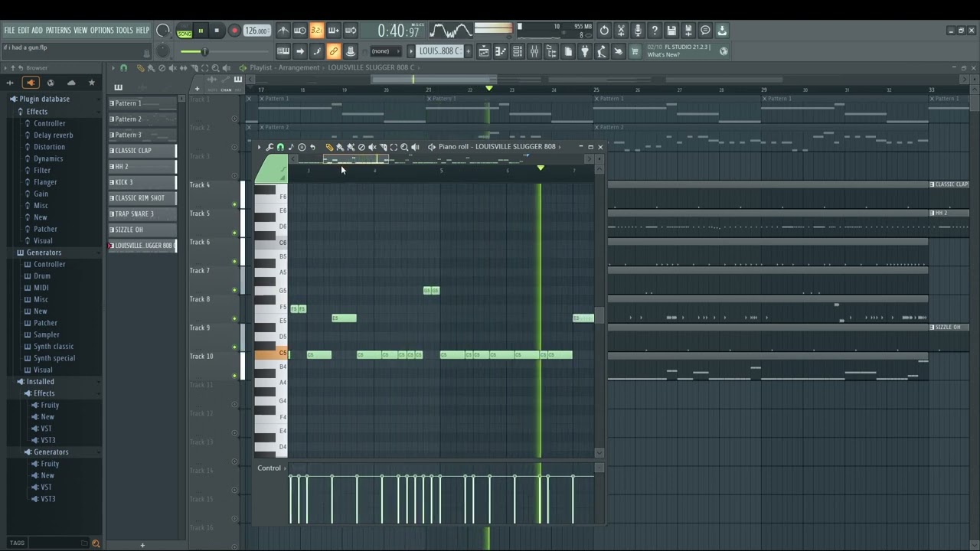
Task: Adjust the main volume slider
Action: pos(204,51)
